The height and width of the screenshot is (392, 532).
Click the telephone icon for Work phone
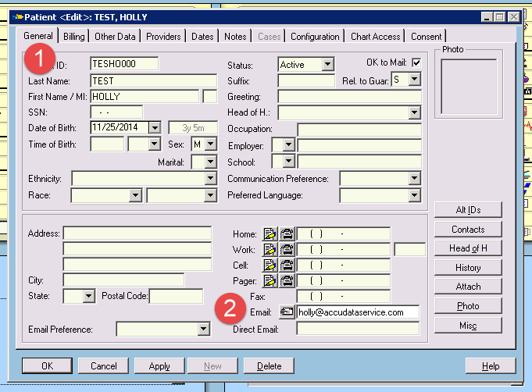(287, 249)
